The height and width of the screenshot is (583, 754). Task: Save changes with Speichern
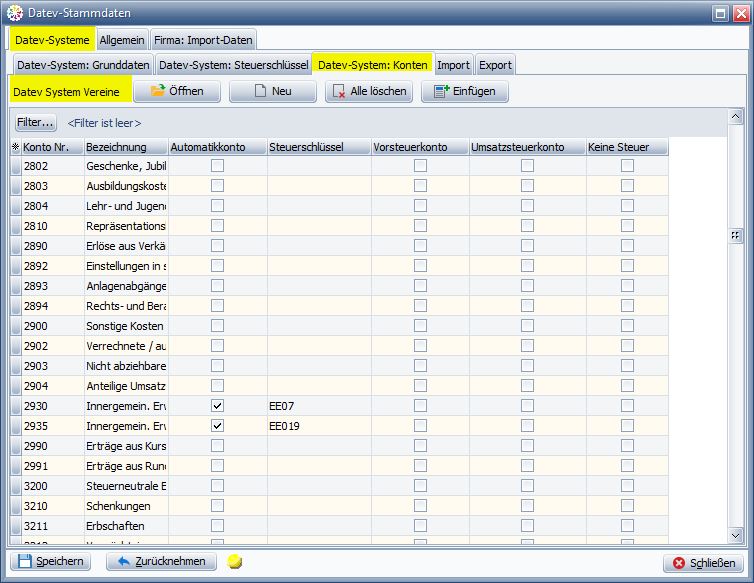click(x=50, y=561)
